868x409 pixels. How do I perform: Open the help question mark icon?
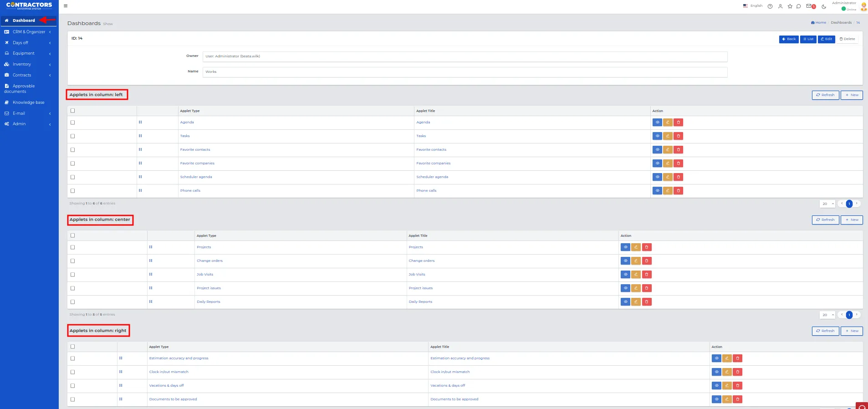tap(770, 6)
